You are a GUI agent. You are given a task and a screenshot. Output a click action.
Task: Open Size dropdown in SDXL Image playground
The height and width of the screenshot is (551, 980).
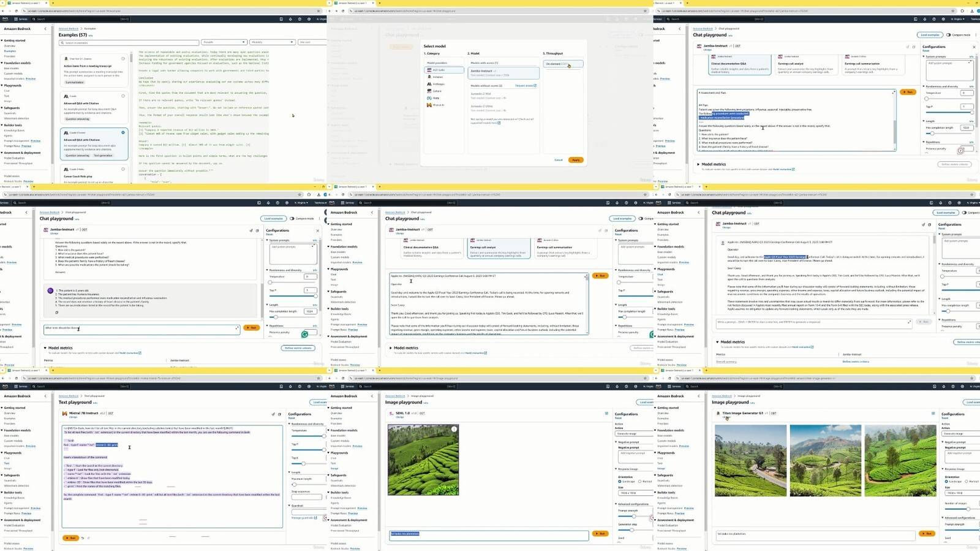point(633,493)
